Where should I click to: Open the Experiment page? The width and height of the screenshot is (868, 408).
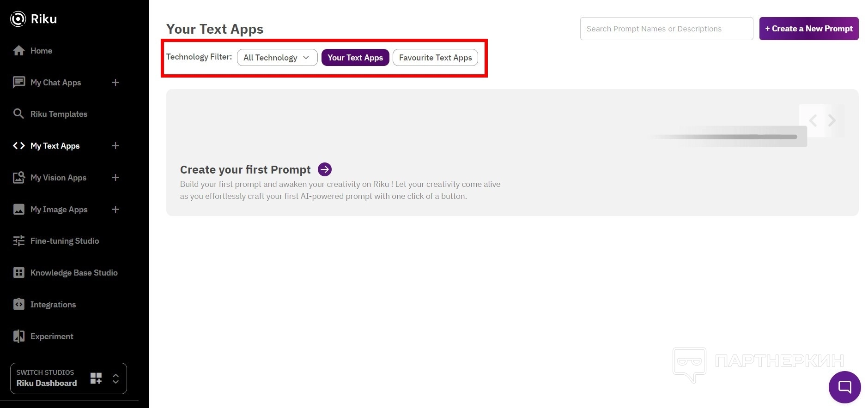[52, 336]
